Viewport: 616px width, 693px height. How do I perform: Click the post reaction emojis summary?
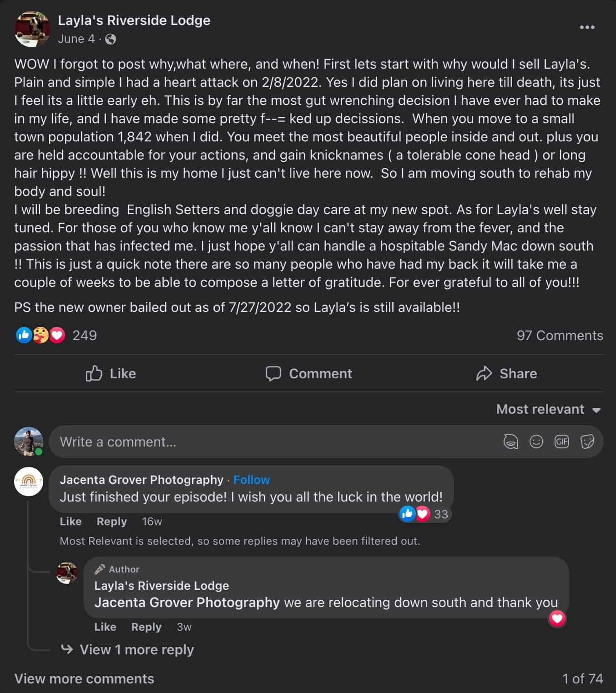point(40,336)
